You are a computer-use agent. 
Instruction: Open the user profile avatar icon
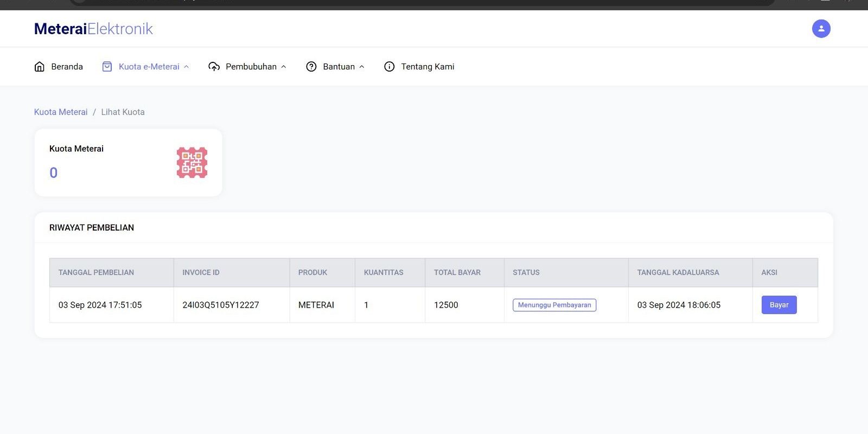tap(821, 29)
